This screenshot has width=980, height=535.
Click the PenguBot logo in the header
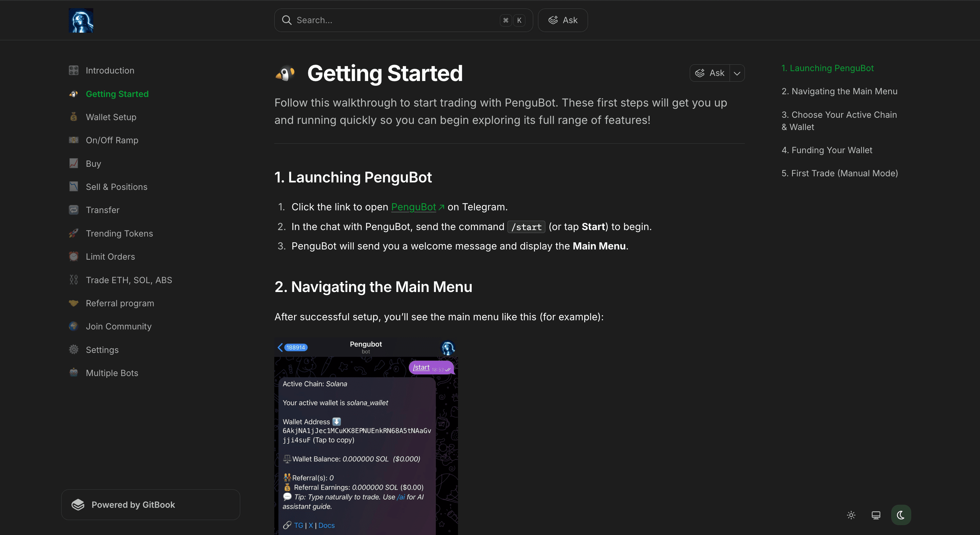81,20
